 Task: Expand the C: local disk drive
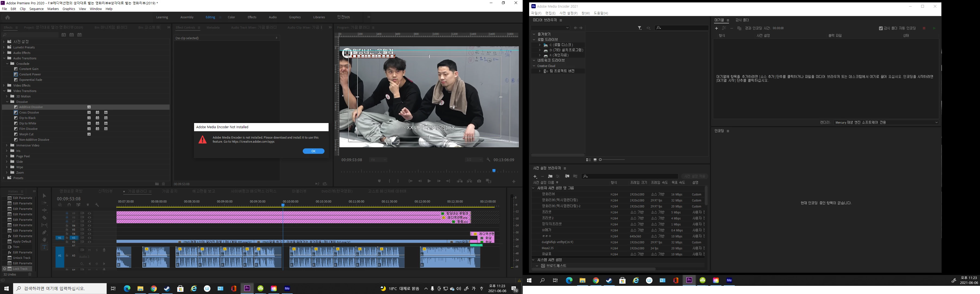pyautogui.click(x=540, y=45)
